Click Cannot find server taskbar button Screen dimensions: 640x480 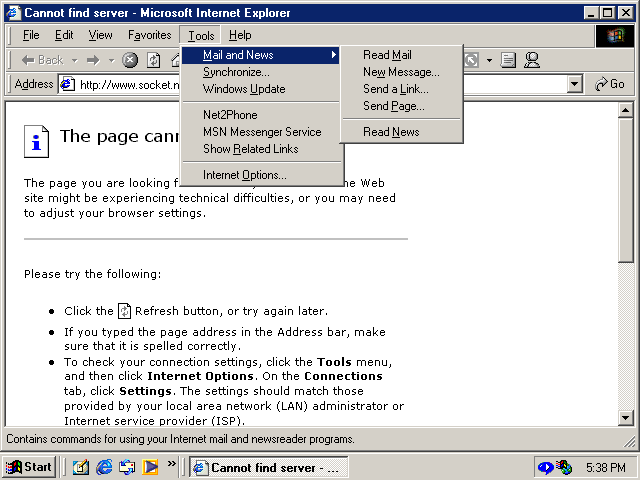(x=269, y=467)
